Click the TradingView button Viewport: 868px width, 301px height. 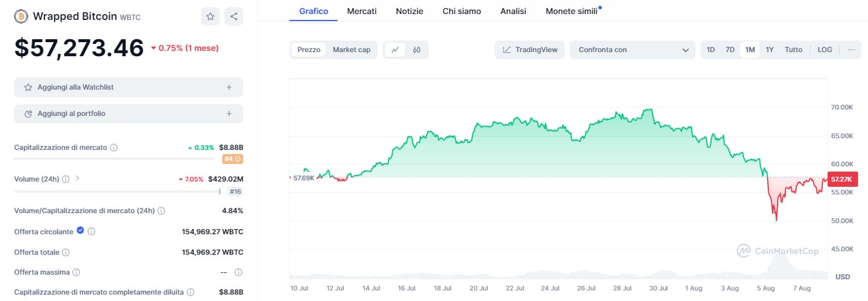(530, 50)
